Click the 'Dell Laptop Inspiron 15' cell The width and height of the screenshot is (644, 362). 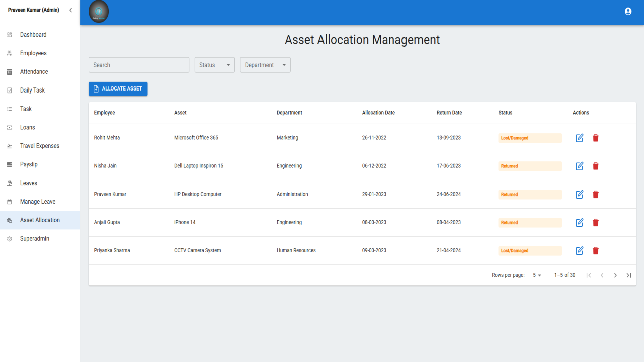coord(199,166)
